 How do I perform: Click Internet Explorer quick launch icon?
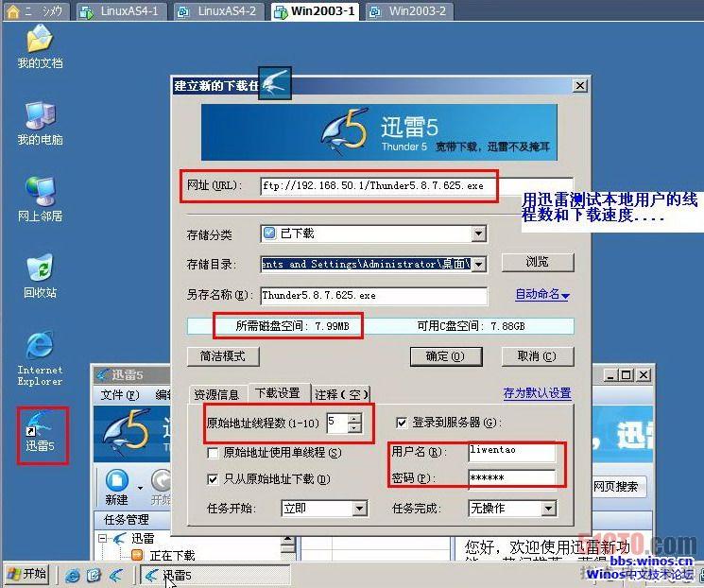click(x=73, y=575)
